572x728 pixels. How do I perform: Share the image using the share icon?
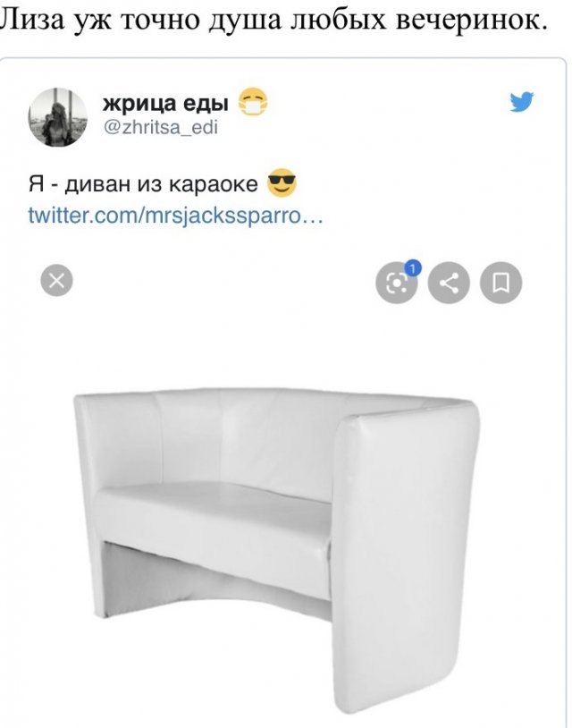449,283
